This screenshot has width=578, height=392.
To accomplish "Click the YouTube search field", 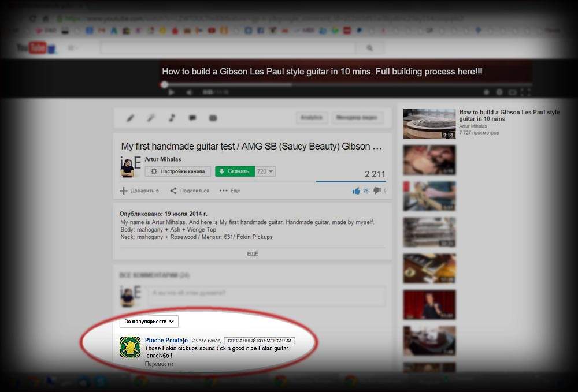I will [228, 48].
